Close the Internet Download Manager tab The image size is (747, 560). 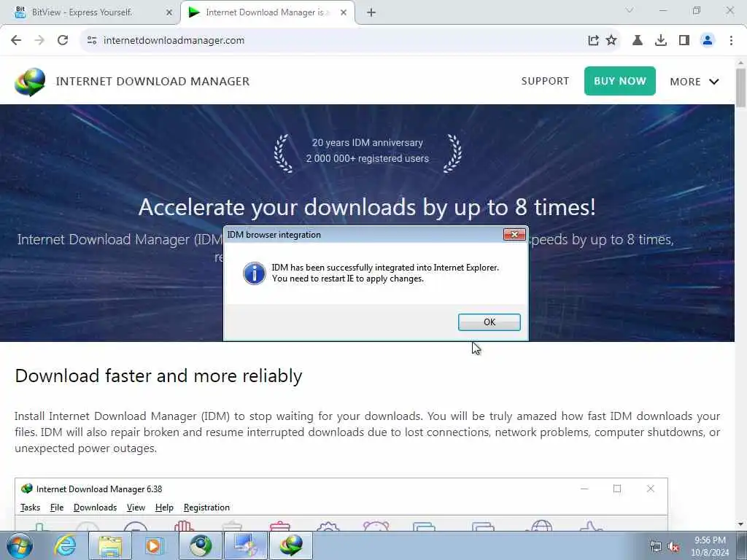point(344,13)
